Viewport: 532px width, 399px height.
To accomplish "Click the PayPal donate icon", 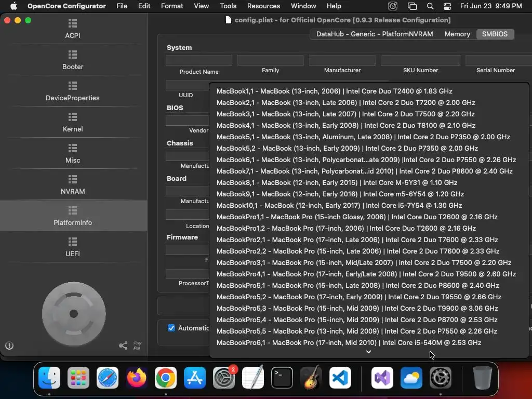I will 137,345.
